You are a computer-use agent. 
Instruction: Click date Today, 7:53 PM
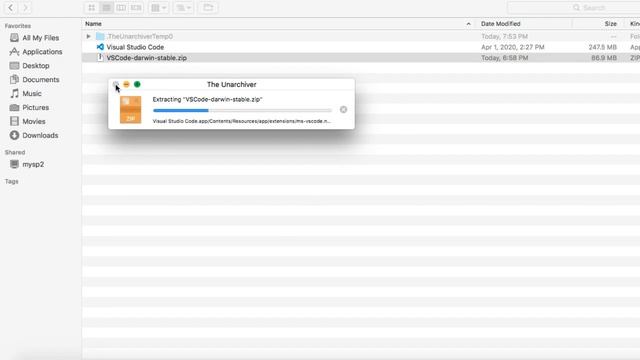[x=504, y=36]
